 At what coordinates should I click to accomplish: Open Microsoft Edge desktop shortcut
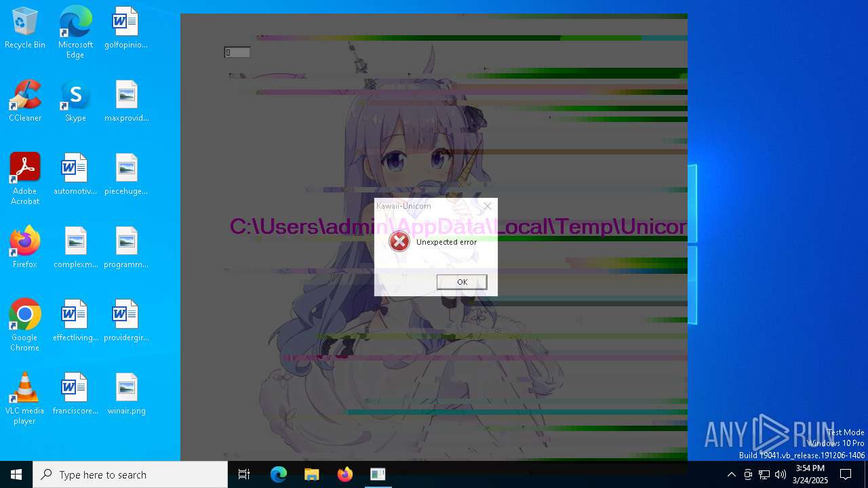click(x=75, y=33)
